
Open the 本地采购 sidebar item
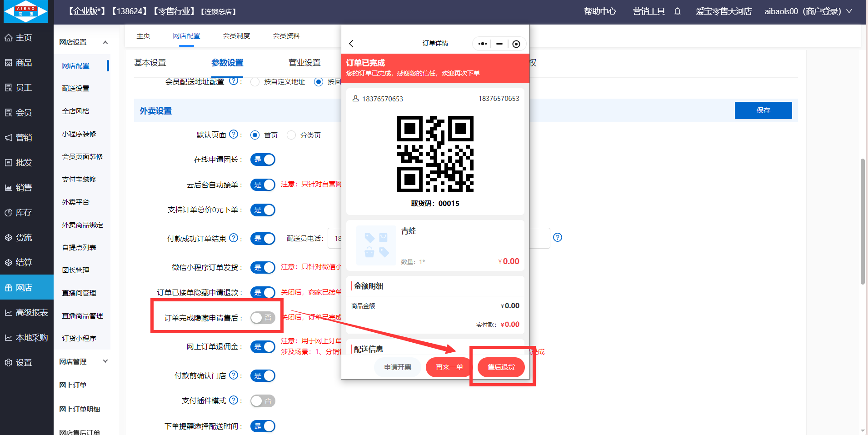click(26, 338)
